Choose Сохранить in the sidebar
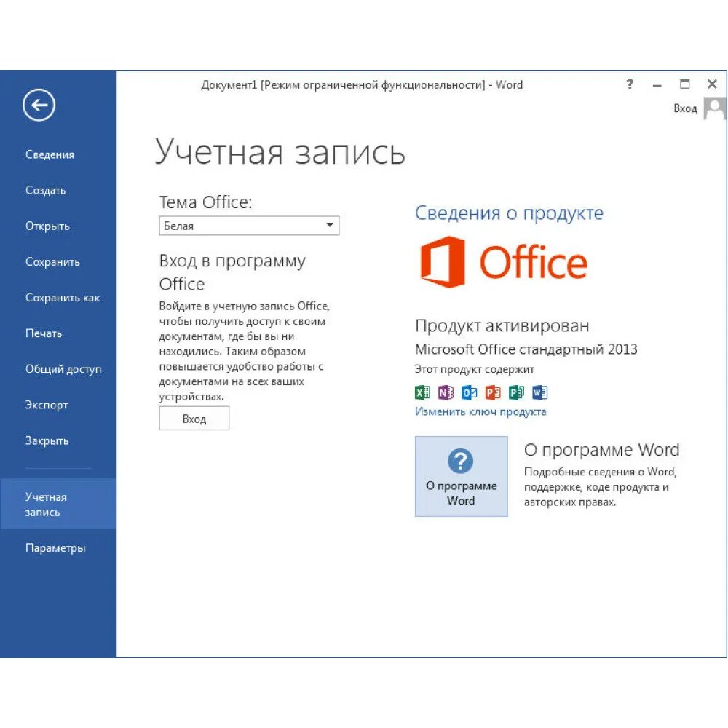728x728 pixels. (52, 262)
